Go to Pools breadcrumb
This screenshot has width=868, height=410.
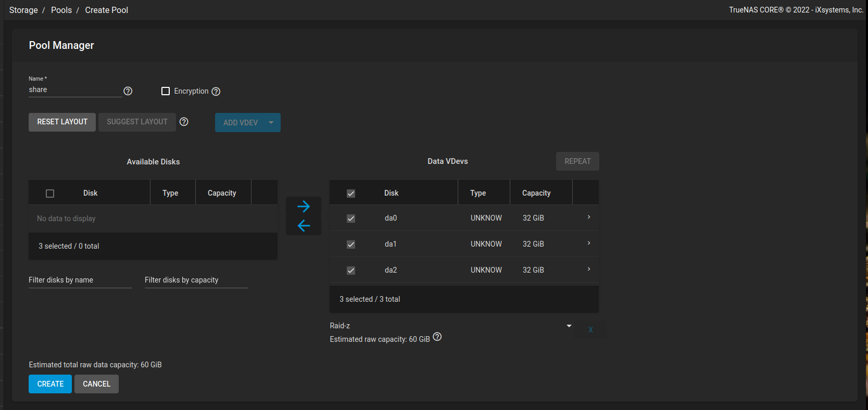[x=61, y=10]
